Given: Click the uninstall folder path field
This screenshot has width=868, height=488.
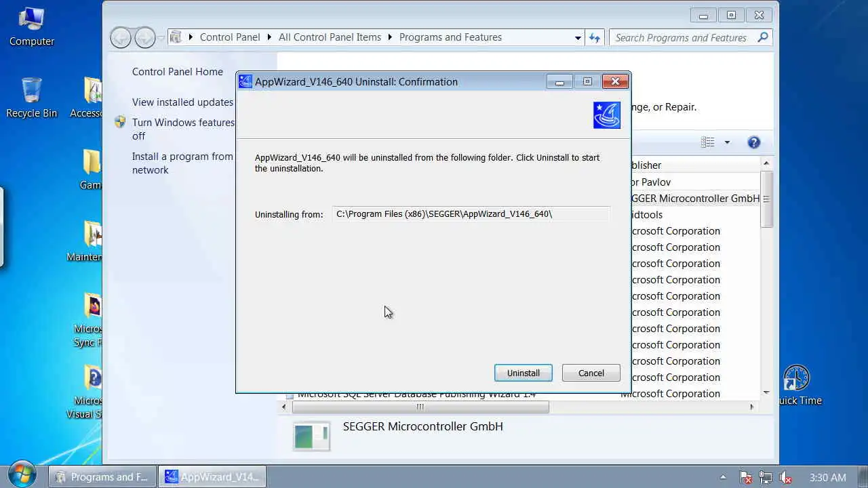Looking at the screenshot, I should 471,214.
